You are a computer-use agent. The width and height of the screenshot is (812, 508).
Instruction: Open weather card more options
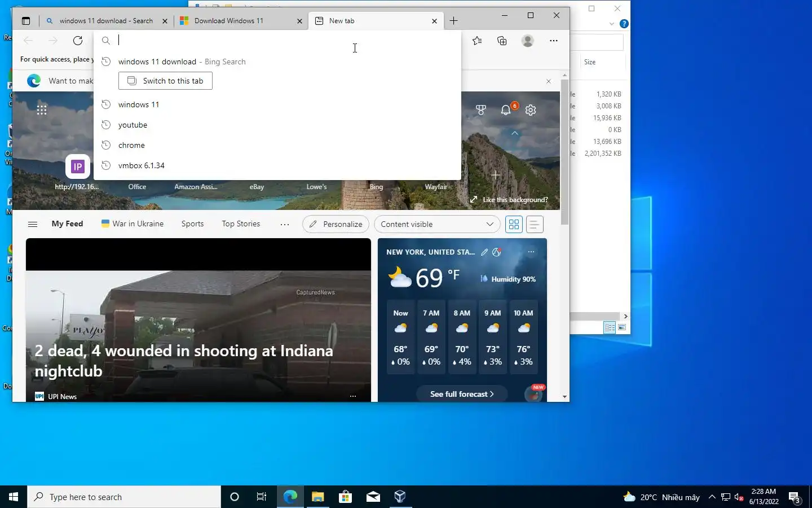531,252
